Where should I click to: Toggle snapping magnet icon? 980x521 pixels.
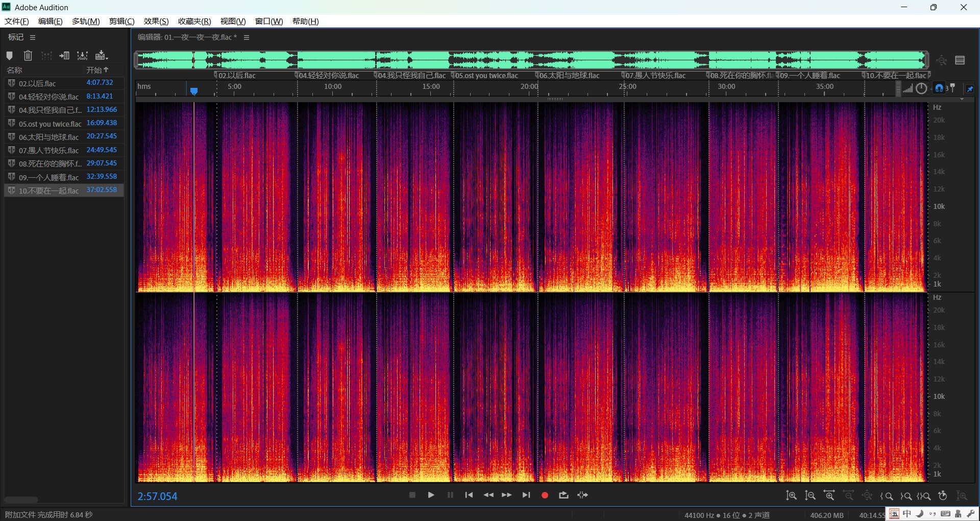[x=939, y=88]
